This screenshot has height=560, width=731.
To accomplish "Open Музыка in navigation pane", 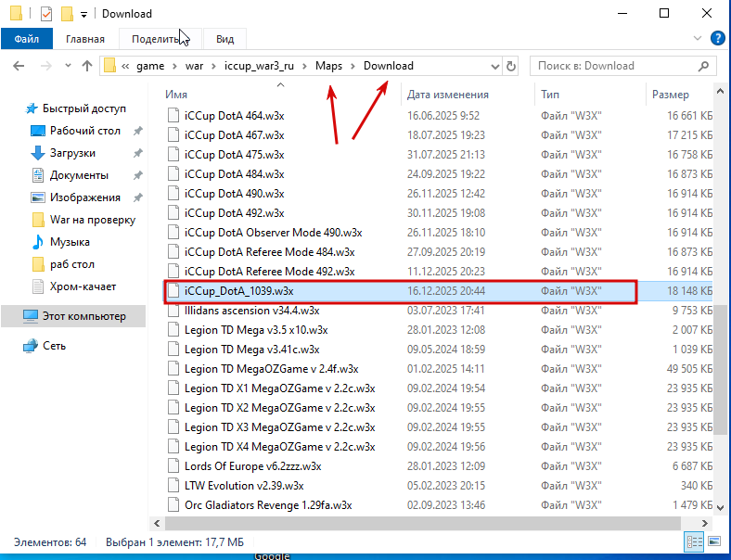I will (x=70, y=242).
